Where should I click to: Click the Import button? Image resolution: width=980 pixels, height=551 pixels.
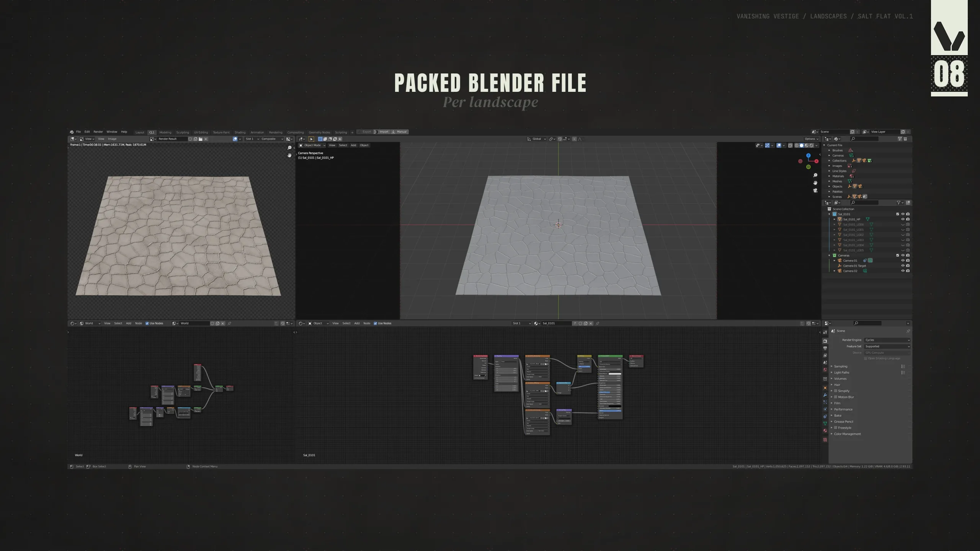(382, 132)
